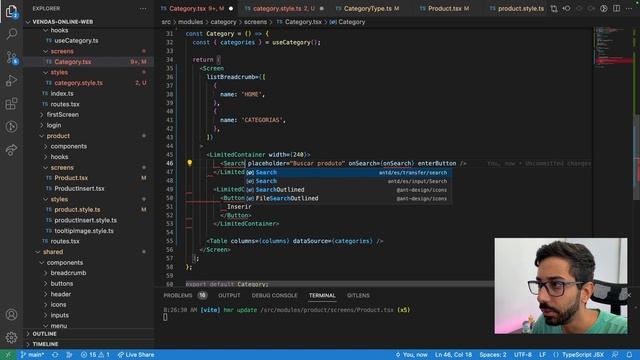Click the split editor icon
640x360 pixels.
[x=616, y=9]
